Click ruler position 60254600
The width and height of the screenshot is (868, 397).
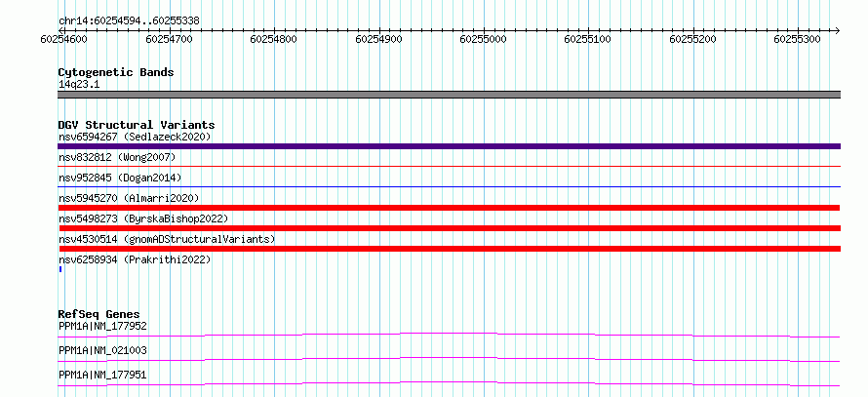[63, 39]
